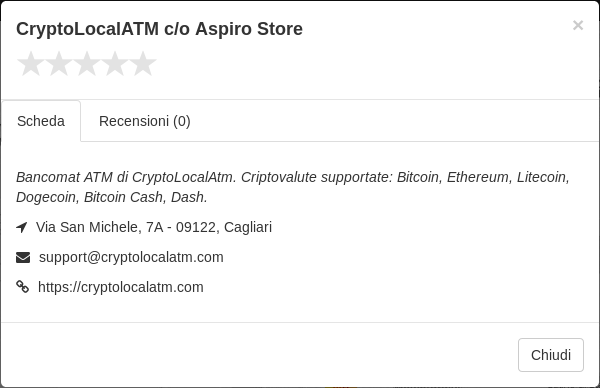Image resolution: width=600 pixels, height=388 pixels.
Task: Click the fourth rating star
Action: 115,64
